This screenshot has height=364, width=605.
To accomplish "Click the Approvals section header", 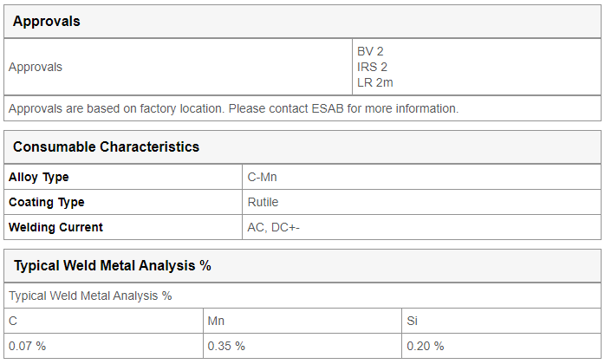I will point(46,21).
